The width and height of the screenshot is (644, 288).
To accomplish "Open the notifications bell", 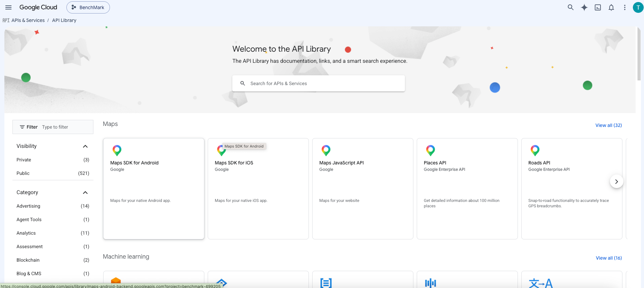I will pos(611,7).
